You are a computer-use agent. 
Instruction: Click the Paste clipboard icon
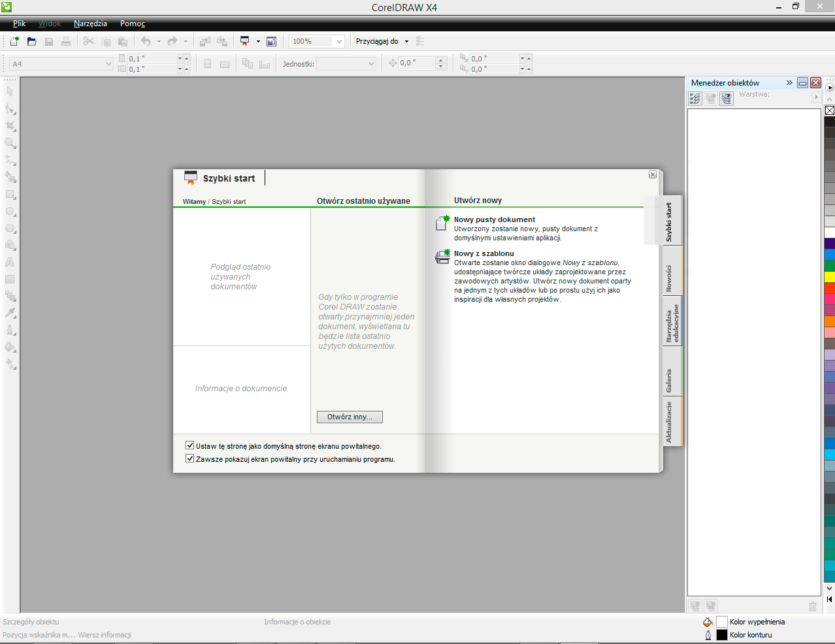click(x=123, y=41)
